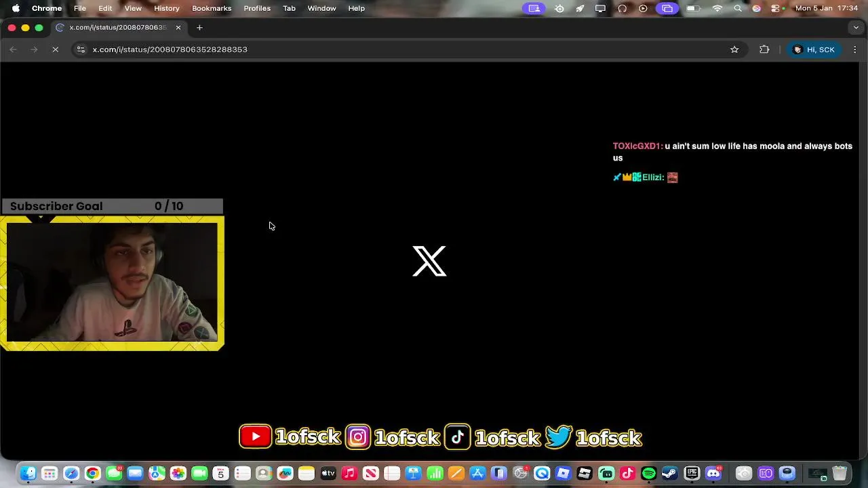
Task: Open the Hi, SCK profile button
Action: (x=814, y=49)
